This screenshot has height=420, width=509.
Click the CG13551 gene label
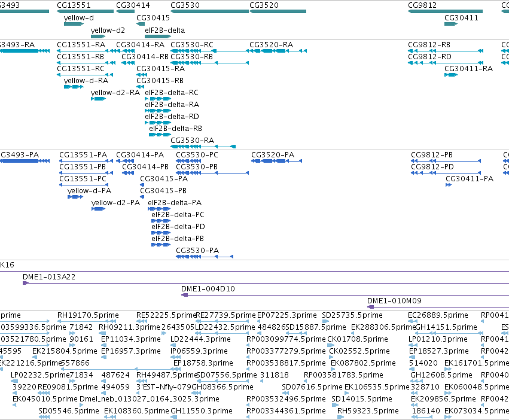click(x=74, y=5)
